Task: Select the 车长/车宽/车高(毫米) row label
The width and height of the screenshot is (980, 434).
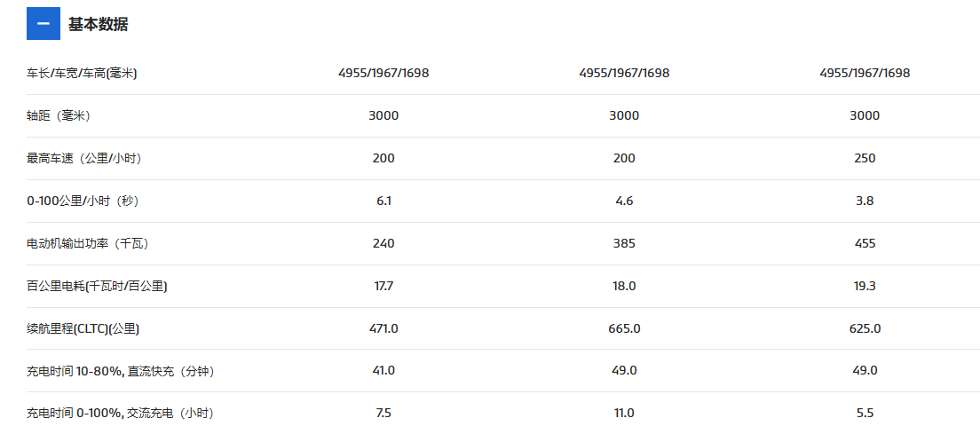Action: coord(82,73)
